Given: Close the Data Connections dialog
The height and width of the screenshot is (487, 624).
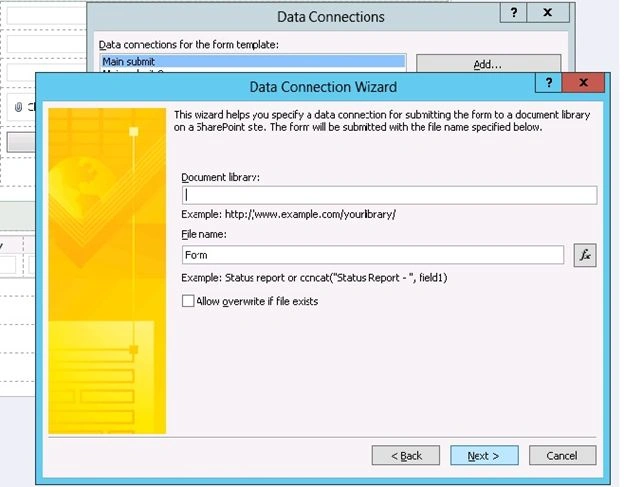Looking at the screenshot, I should click(548, 13).
